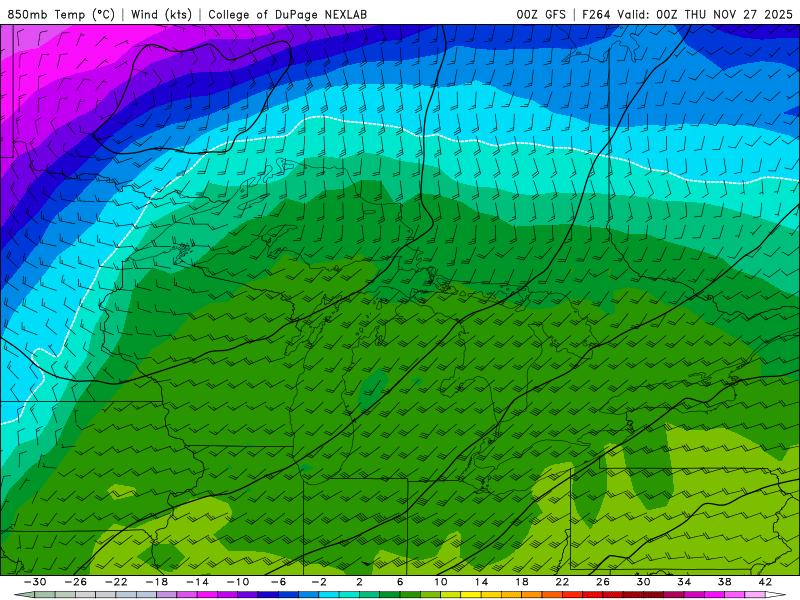Click the -2 color scale label
800x600 pixels.
(319, 582)
